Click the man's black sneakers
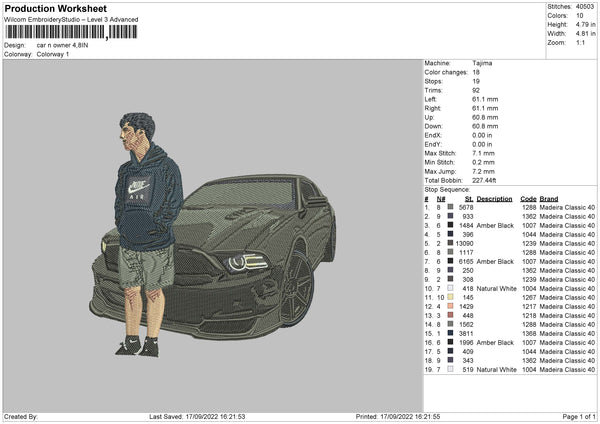The height and width of the screenshot is (424, 600). pyautogui.click(x=137, y=347)
